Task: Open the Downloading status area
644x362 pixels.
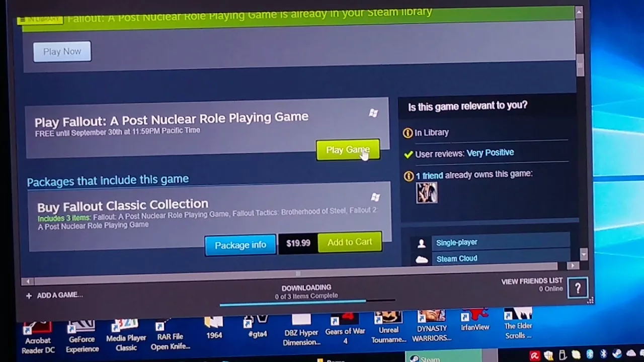Action: click(x=306, y=292)
